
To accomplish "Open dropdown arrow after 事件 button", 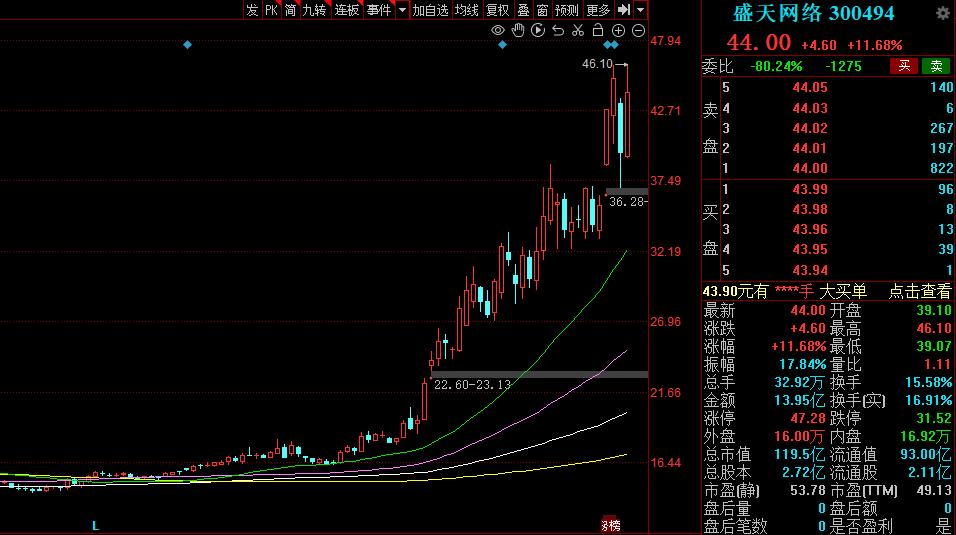I will tap(402, 10).
